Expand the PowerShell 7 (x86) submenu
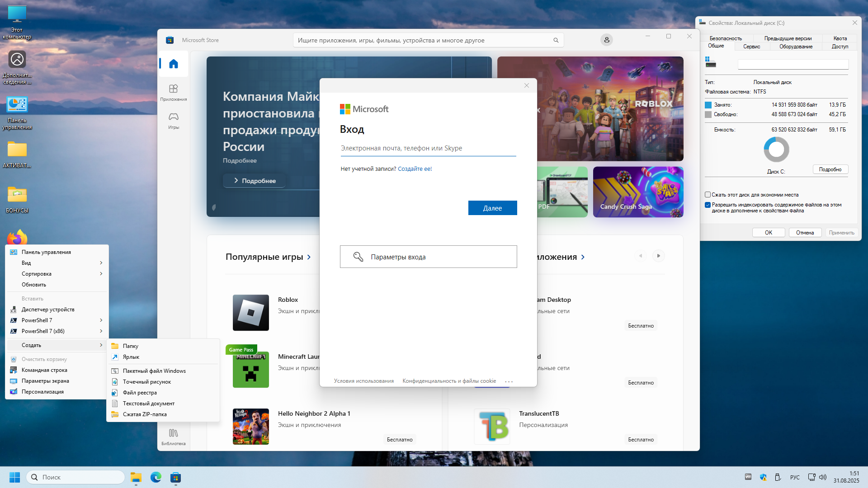Screen dimensions: 868x488 coord(57,331)
